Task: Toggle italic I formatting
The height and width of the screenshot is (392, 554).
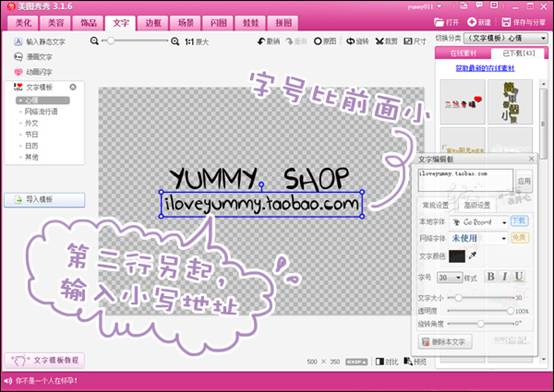Action: pos(505,276)
